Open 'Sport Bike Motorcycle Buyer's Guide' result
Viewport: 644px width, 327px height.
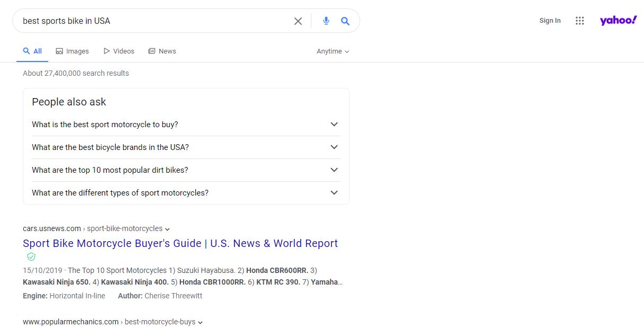pyautogui.click(x=180, y=244)
